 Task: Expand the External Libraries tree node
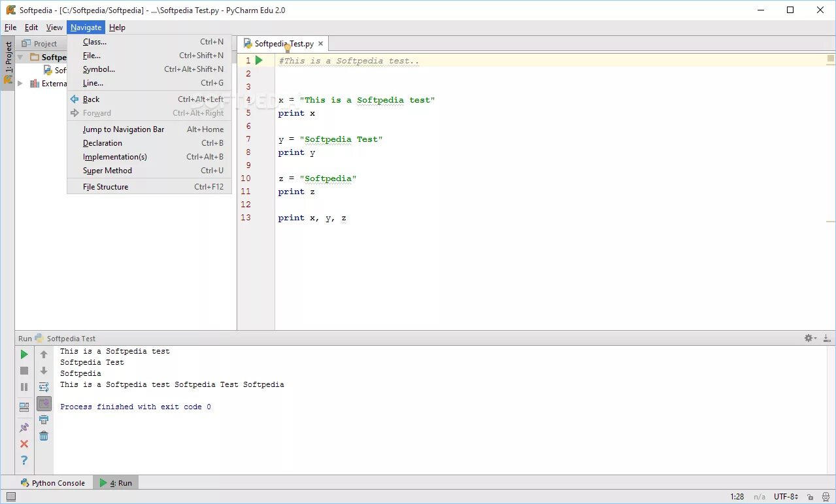20,84
